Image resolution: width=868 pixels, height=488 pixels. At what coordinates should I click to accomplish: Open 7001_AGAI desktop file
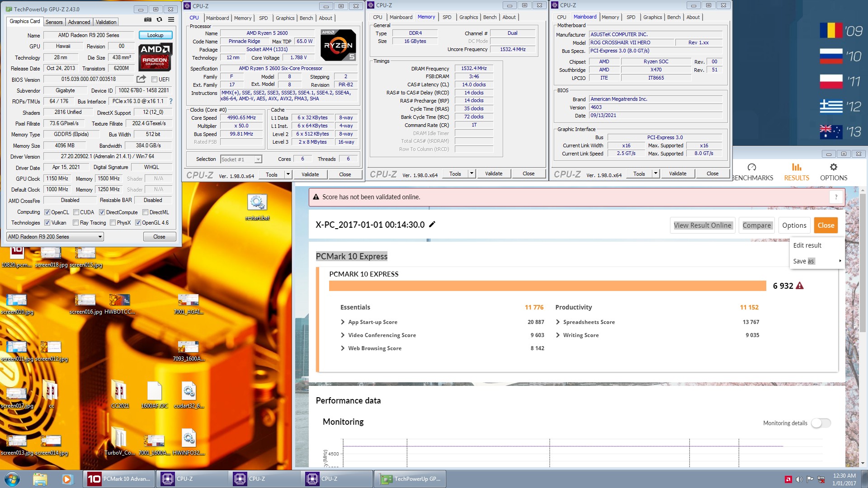189,304
